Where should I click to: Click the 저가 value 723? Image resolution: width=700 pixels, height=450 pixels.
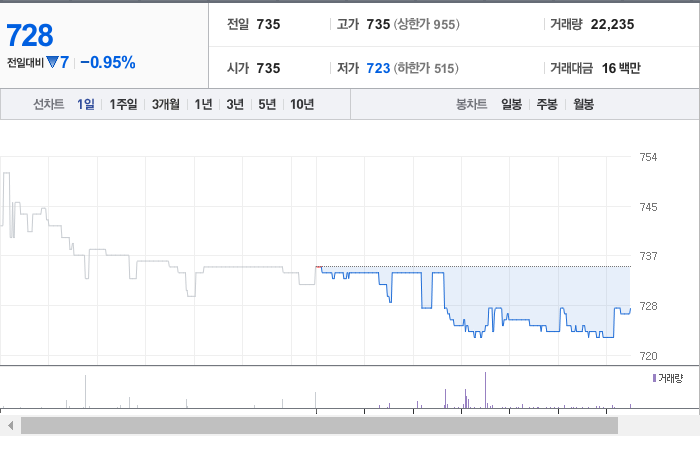tap(378, 68)
